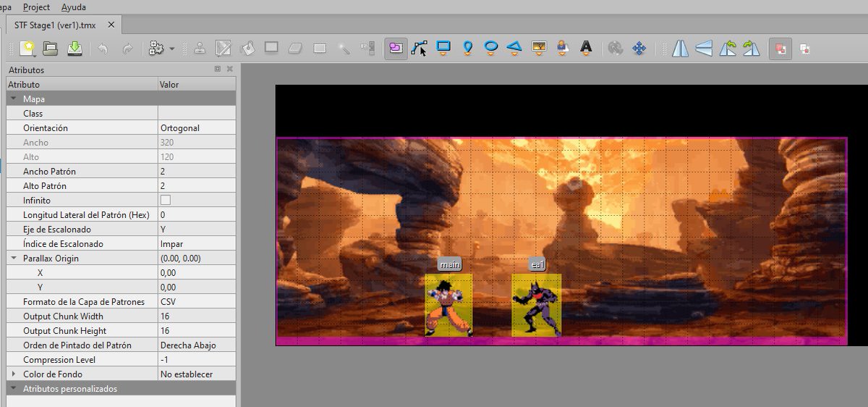Screen dimensions: 868x407
Task: Select the Bucket Fill tool
Action: pyautogui.click(x=247, y=49)
